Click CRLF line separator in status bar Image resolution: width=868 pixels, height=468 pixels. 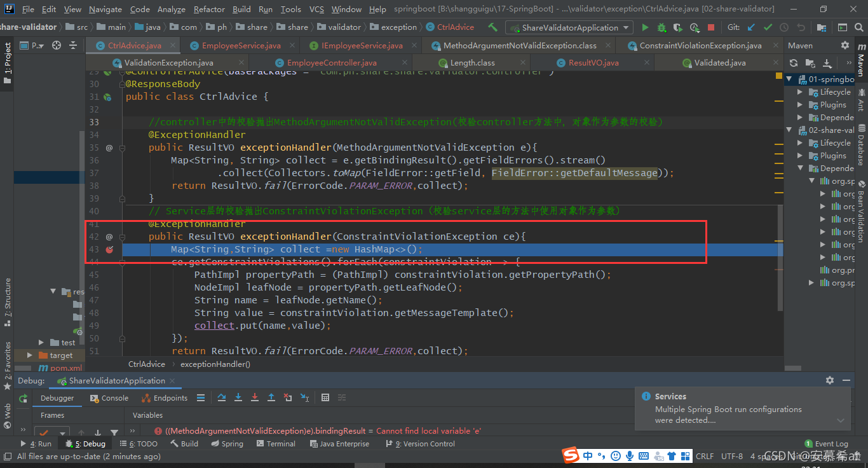click(x=705, y=457)
